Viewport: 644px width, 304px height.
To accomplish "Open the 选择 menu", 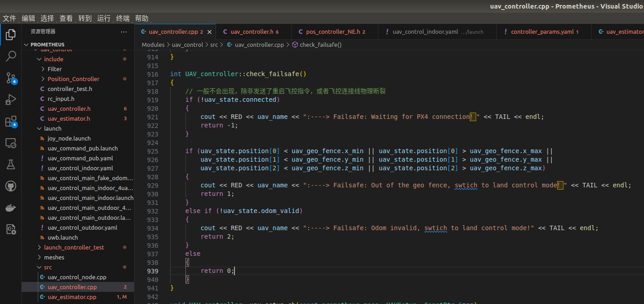I will click(x=47, y=18).
